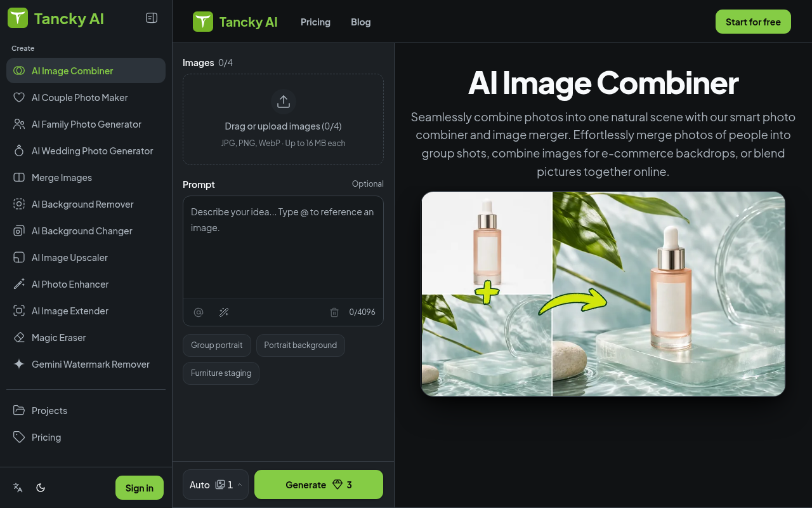Select AI Photo Enhancer
Screen dimensions: 812x508
pyautogui.click(x=86, y=284)
